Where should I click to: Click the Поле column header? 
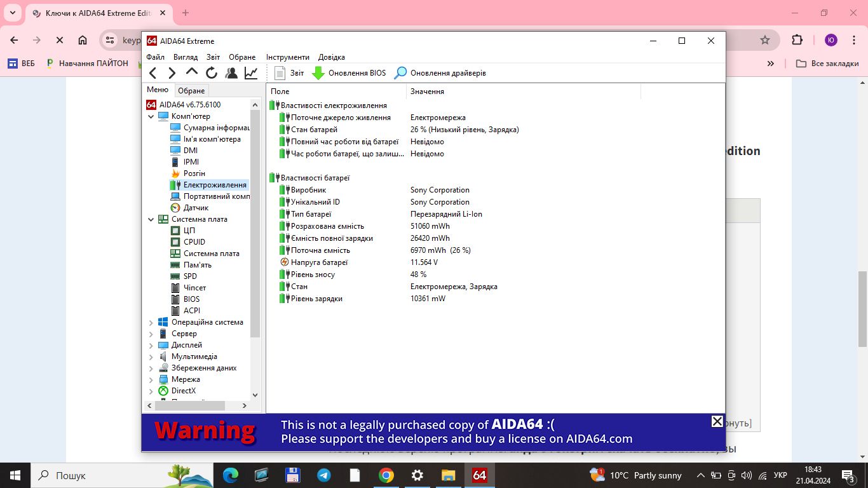coord(336,91)
